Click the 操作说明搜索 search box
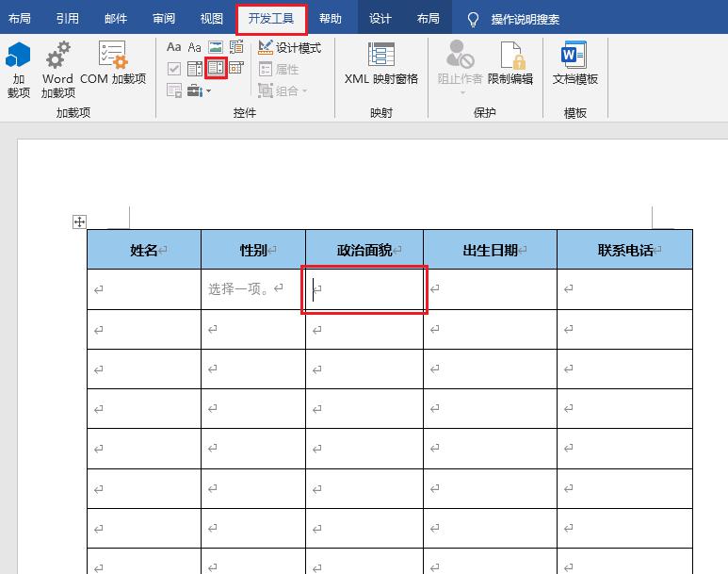 click(526, 19)
